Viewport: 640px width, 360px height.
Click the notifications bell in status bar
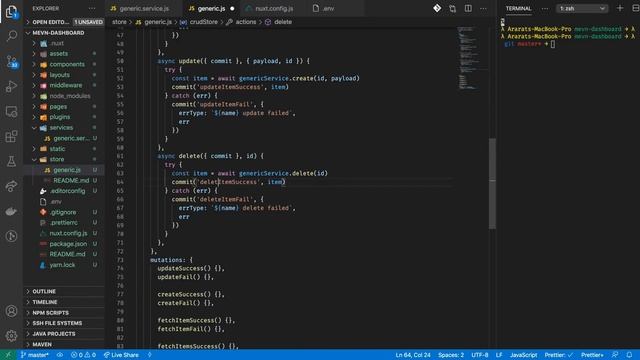[629, 355]
